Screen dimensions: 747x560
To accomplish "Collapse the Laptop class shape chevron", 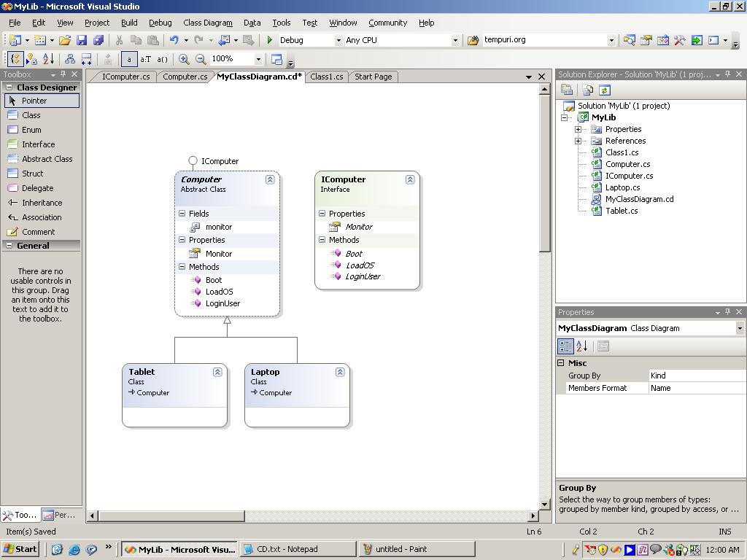I will pos(340,372).
